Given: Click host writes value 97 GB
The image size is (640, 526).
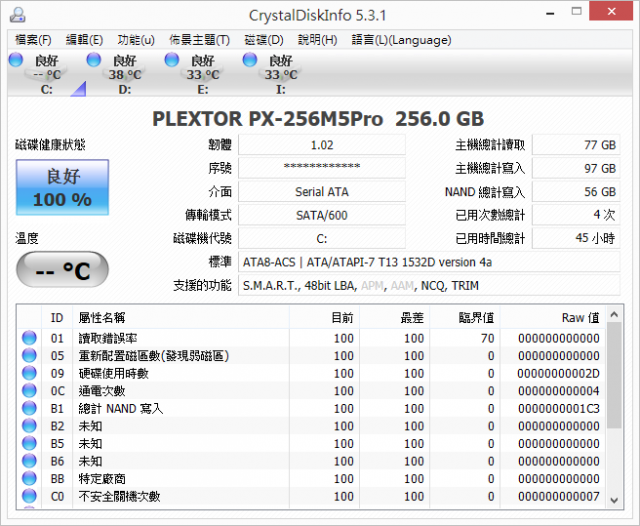Looking at the screenshot, I should coord(576,168).
